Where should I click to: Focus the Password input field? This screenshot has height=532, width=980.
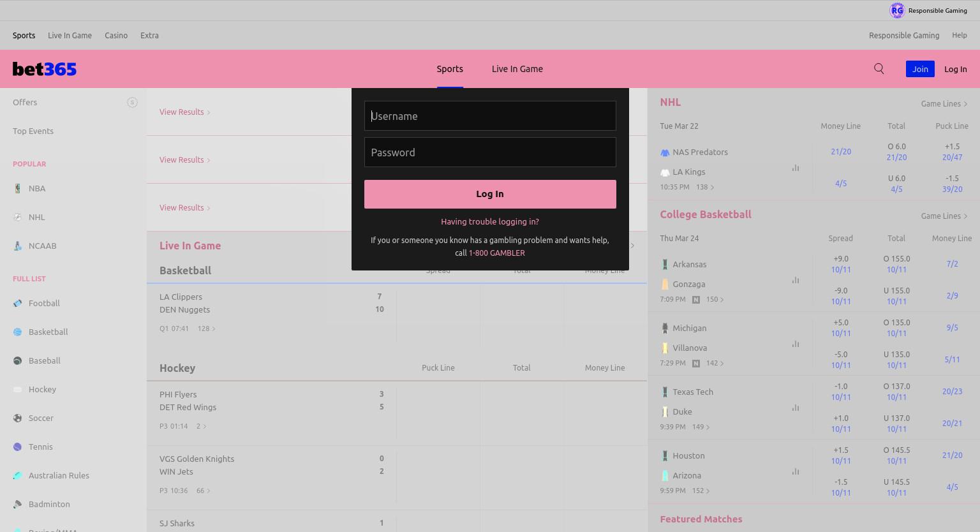point(490,152)
